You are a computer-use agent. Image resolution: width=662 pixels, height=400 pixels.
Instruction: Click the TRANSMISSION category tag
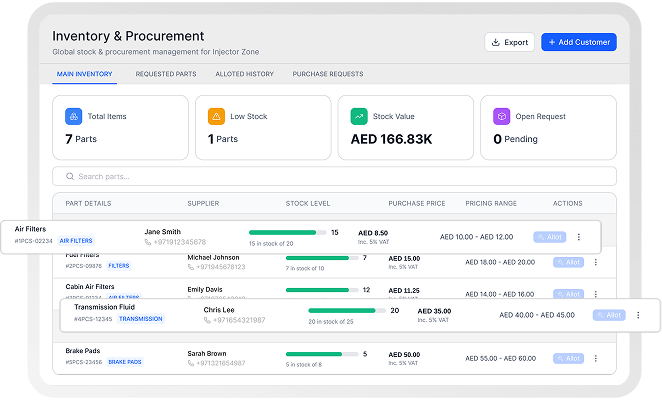tap(141, 319)
